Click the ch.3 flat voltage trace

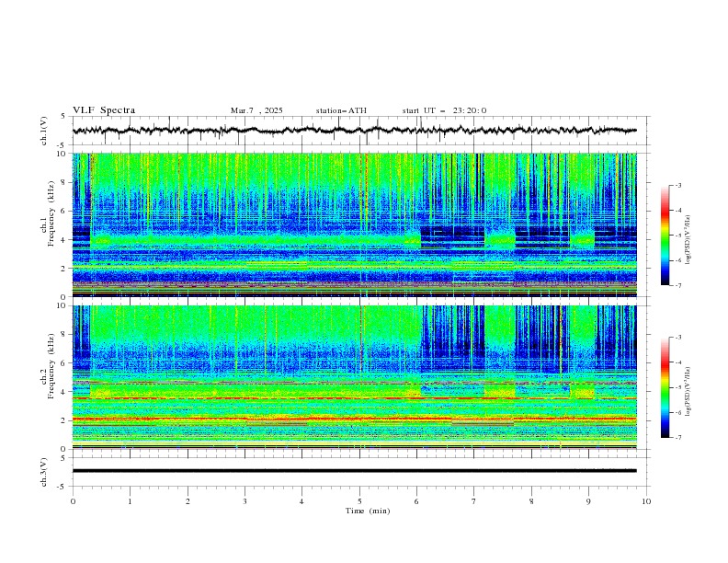click(x=354, y=471)
